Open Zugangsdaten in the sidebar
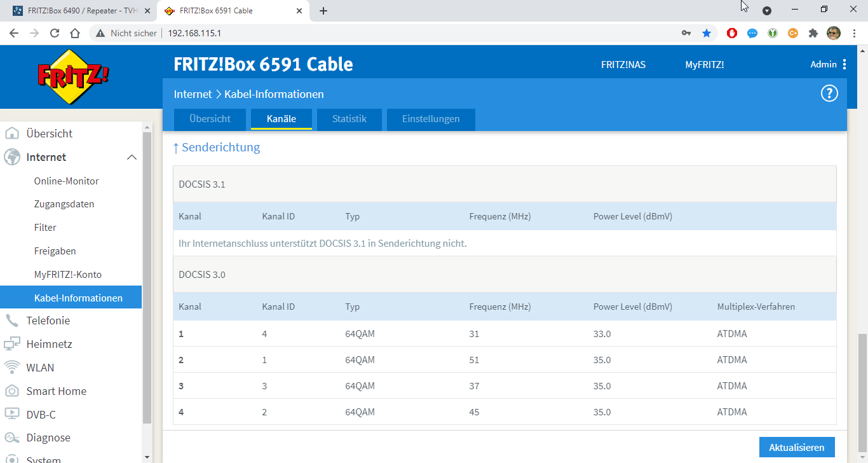 tap(64, 204)
